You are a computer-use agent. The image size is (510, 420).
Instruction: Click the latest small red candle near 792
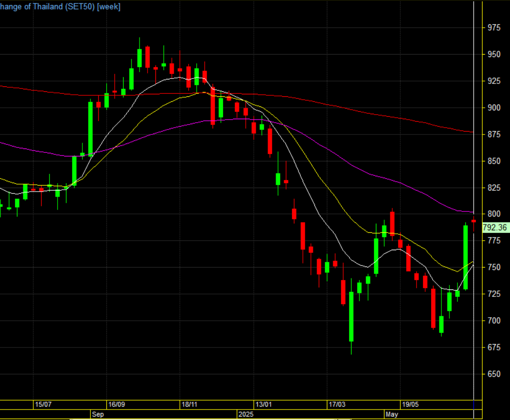(x=474, y=221)
